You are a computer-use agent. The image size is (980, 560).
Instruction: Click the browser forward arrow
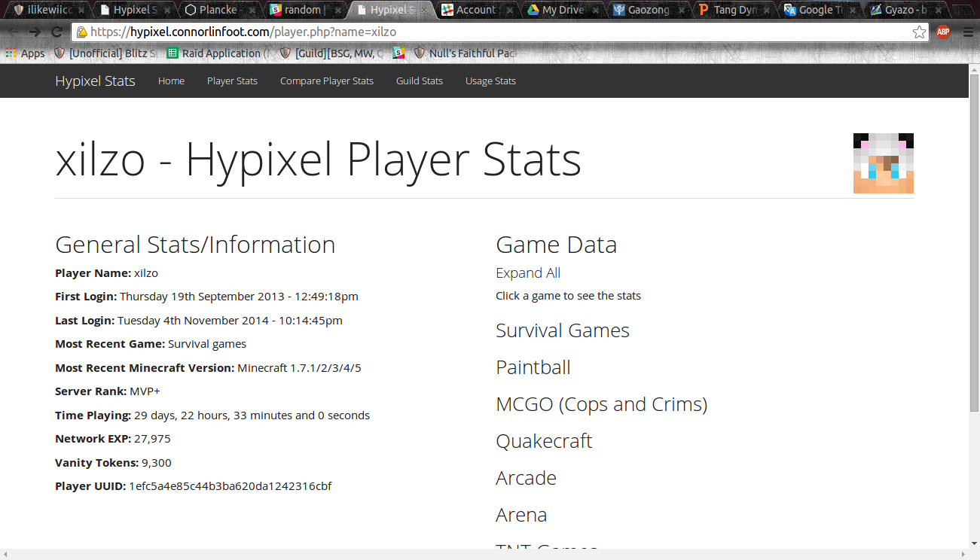[x=35, y=32]
